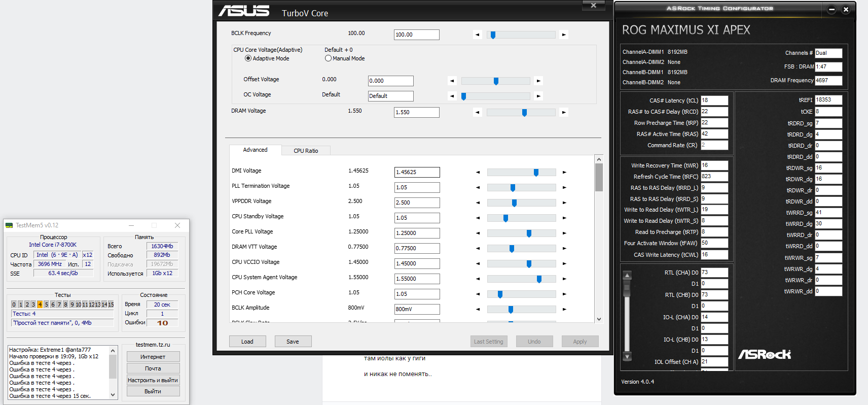
Task: Switch to the CPU Ratio tab
Action: [x=306, y=151]
